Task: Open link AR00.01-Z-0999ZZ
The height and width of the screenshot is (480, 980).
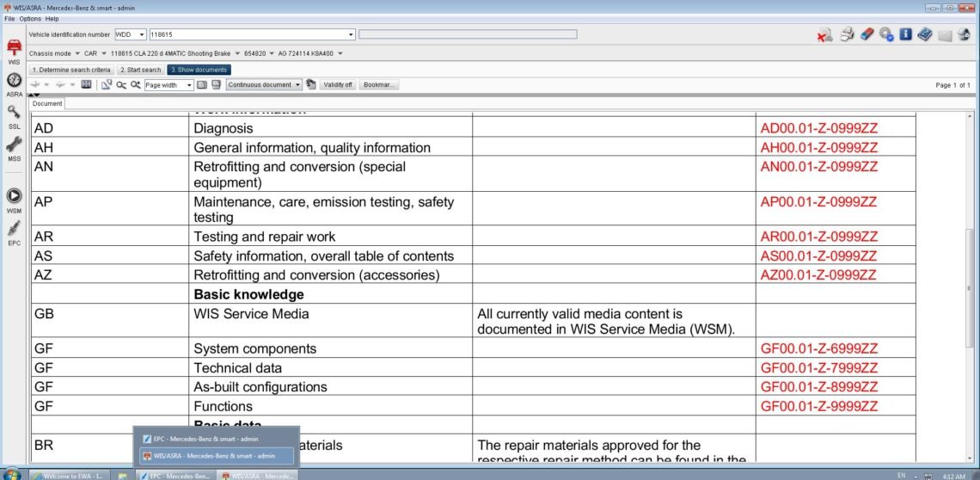Action: point(818,237)
